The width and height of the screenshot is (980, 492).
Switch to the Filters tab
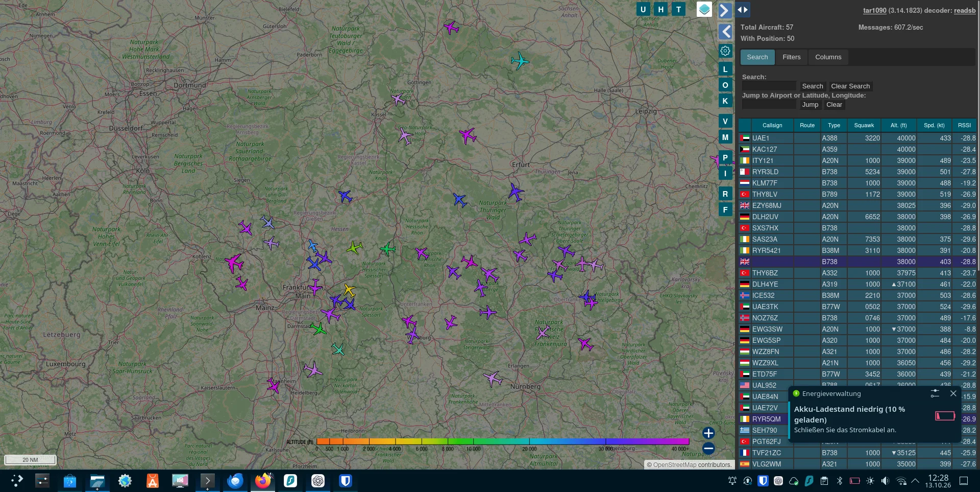pyautogui.click(x=792, y=57)
